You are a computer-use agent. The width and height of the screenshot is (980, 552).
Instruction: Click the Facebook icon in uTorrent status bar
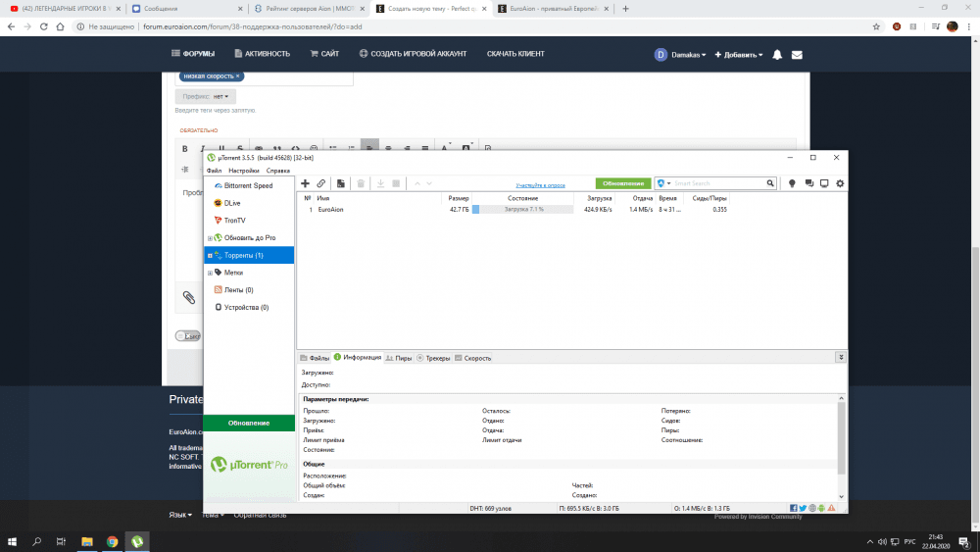tap(794, 508)
